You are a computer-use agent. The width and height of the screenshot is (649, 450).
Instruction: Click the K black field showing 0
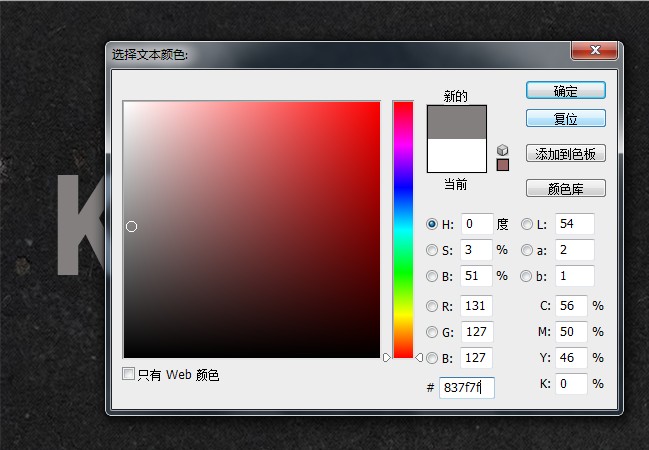571,384
